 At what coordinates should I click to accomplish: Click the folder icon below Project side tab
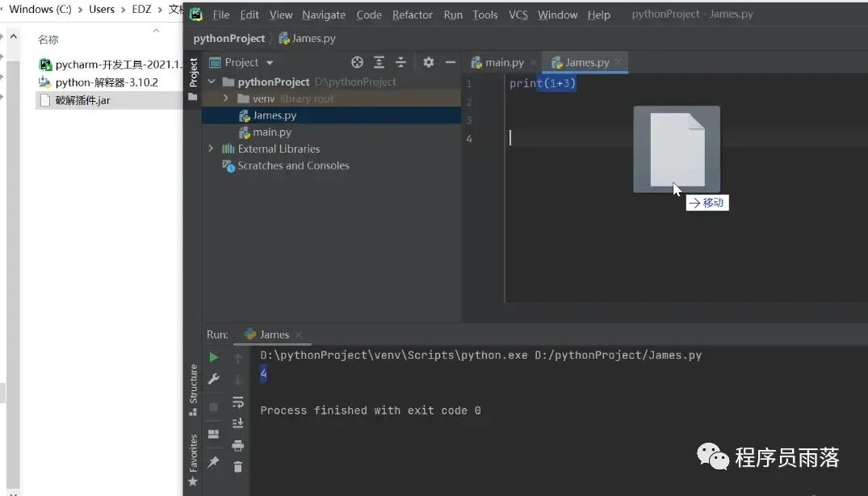click(x=193, y=97)
